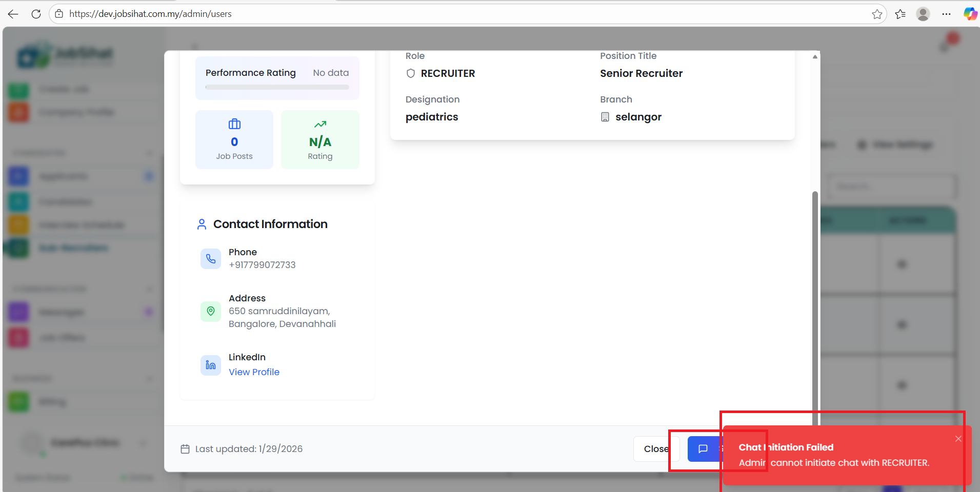
Task: Dismiss the Chat Initiation Failed toast
Action: point(958,439)
